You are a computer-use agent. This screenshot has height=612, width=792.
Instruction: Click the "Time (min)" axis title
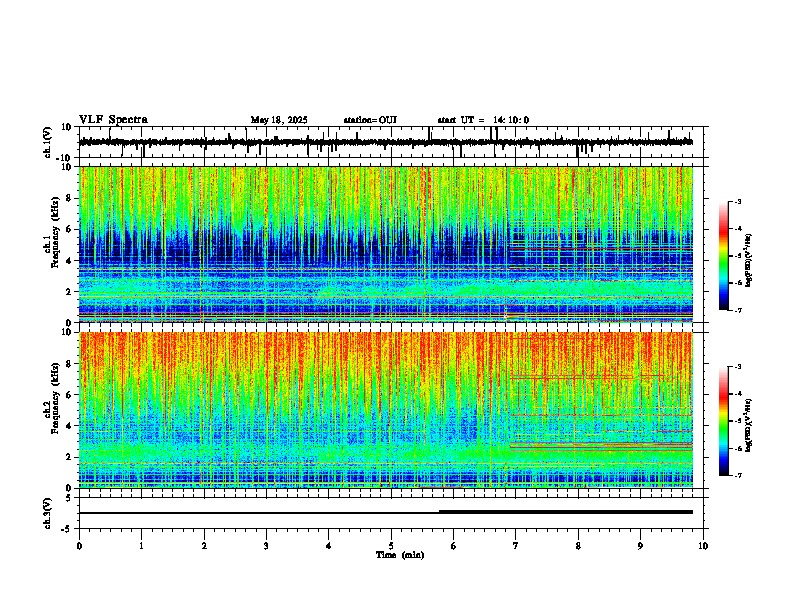click(400, 555)
